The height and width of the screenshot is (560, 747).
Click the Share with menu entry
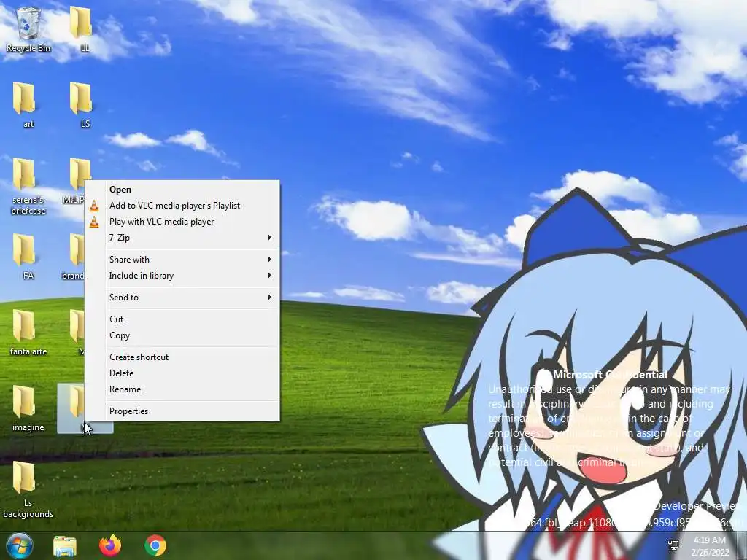coord(182,260)
